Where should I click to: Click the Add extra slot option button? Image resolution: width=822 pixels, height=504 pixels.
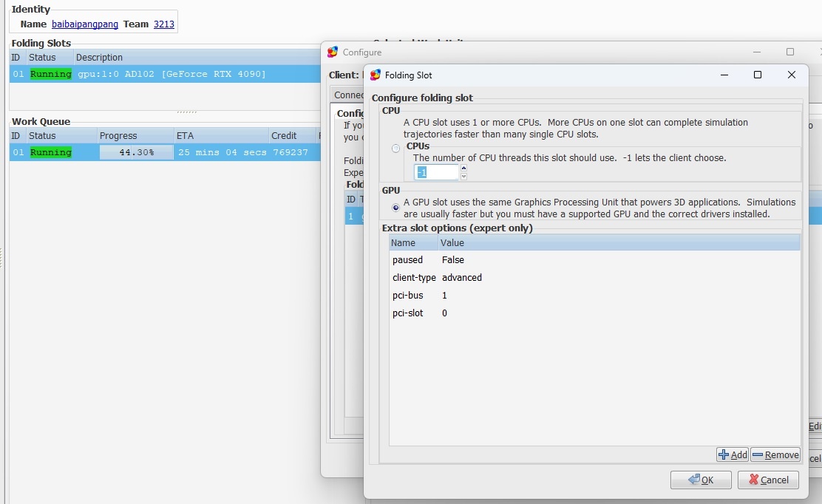[733, 454]
